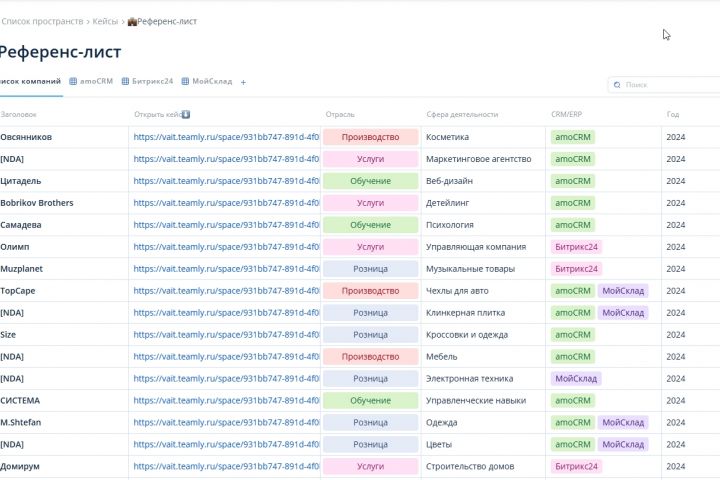Switch to the Список компаний tab
This screenshot has height=480, width=720.
30,82
